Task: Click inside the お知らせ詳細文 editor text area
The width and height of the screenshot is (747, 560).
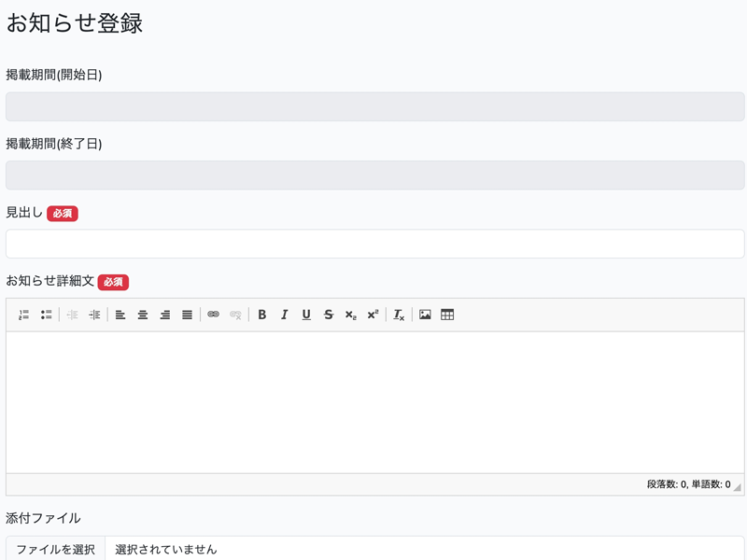Action: click(374, 401)
